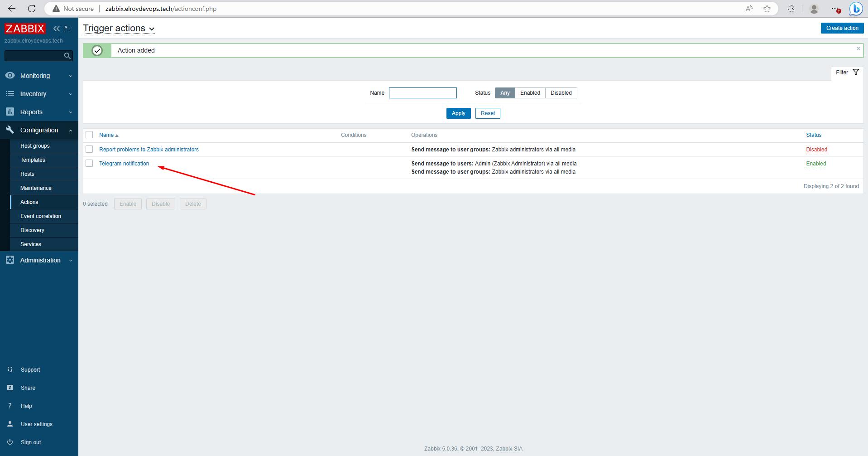Set Status filter to Any
868x456 pixels.
coord(505,93)
